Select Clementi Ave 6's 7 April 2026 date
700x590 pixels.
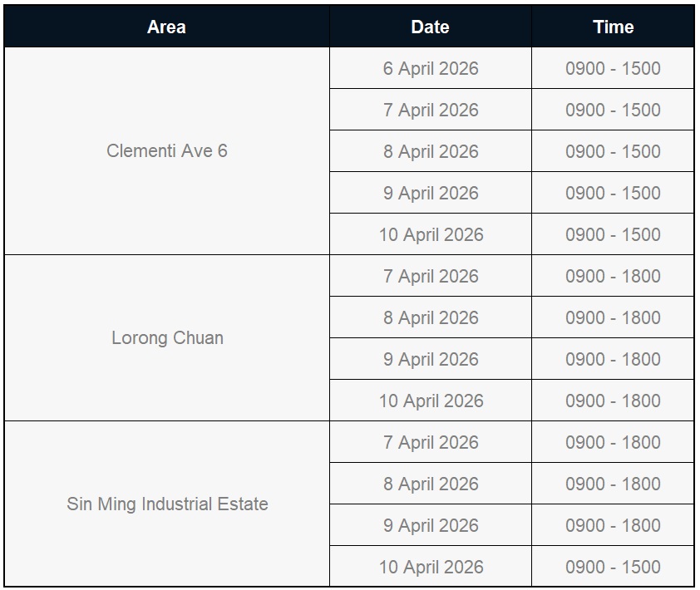tap(430, 110)
